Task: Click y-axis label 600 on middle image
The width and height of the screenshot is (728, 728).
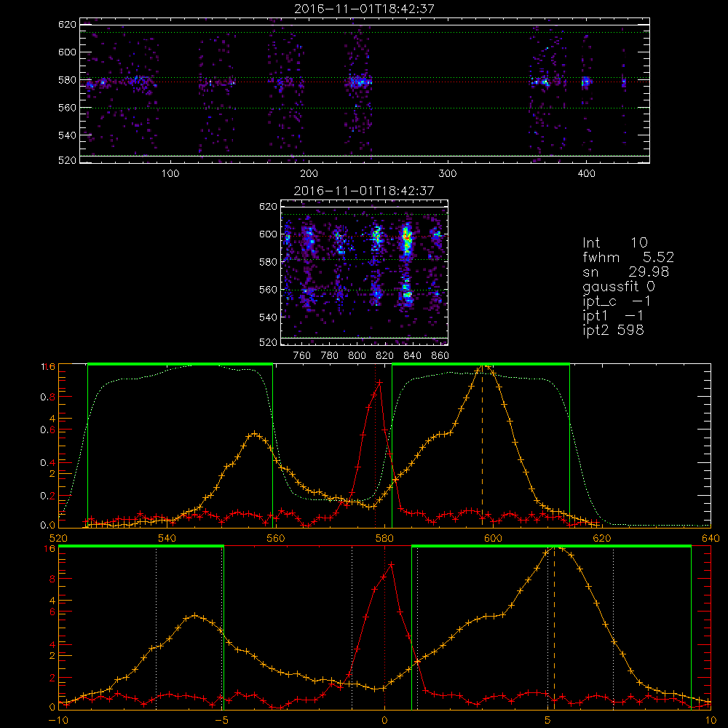Action: click(269, 234)
